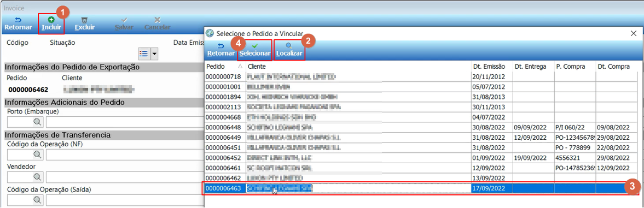Click the Código da Operação (Saída) magnifier

pos(37,200)
